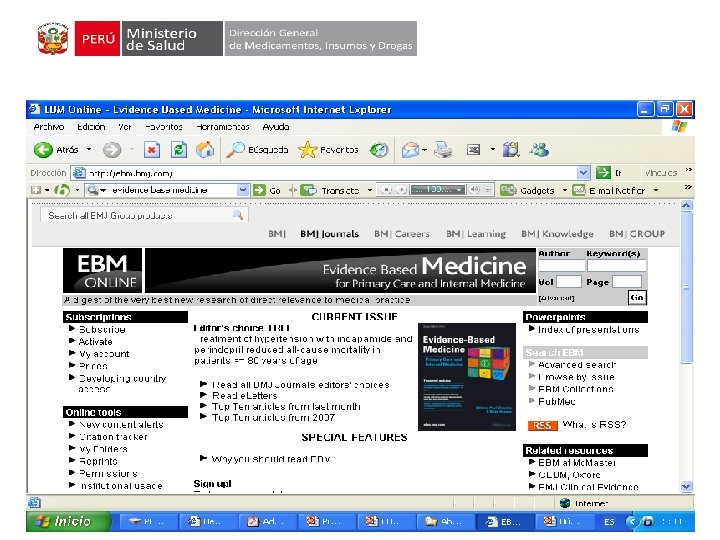Open browsing history clock icon
This screenshot has height=540, width=720.
click(379, 150)
